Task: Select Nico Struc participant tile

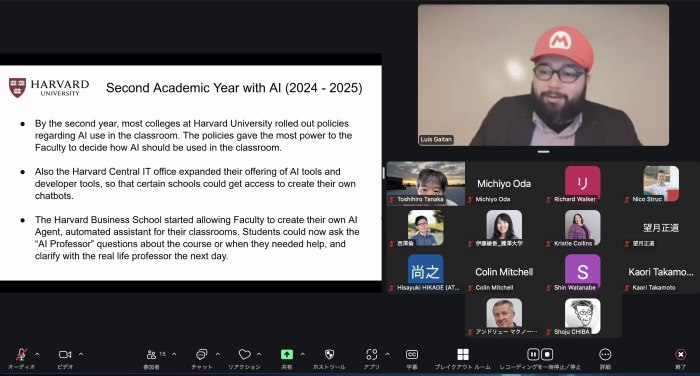Action: pos(661,184)
